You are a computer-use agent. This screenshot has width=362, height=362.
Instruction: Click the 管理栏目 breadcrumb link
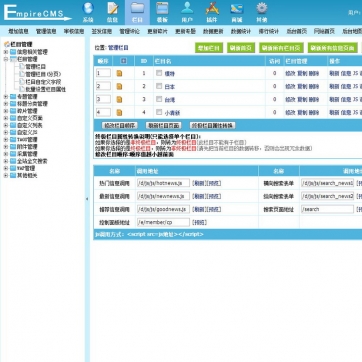pos(118,48)
